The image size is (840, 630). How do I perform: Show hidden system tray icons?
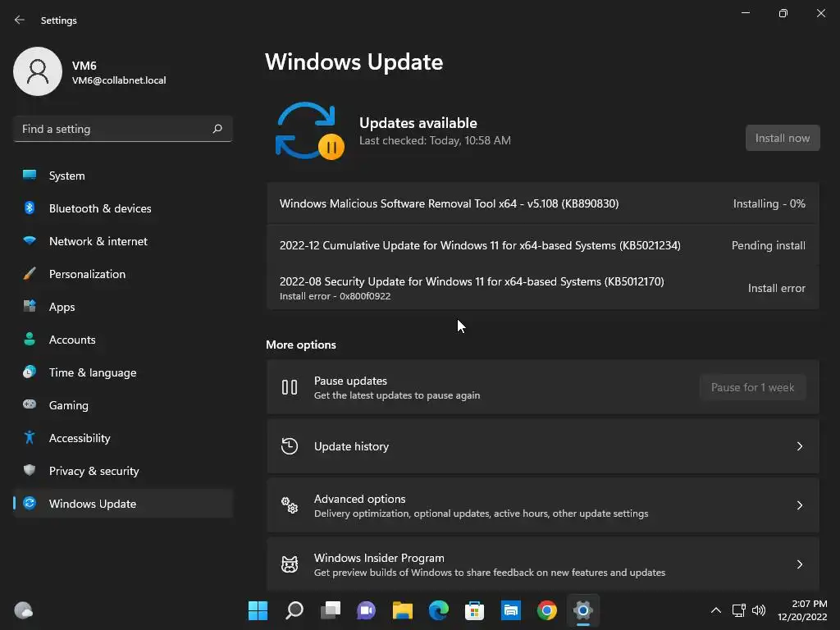pyautogui.click(x=715, y=610)
